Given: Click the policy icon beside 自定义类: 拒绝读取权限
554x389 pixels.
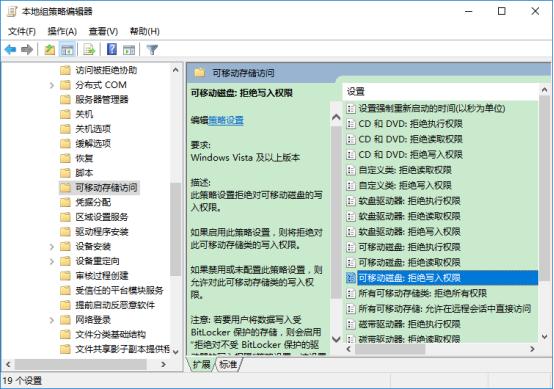Looking at the screenshot, I should tap(350, 170).
